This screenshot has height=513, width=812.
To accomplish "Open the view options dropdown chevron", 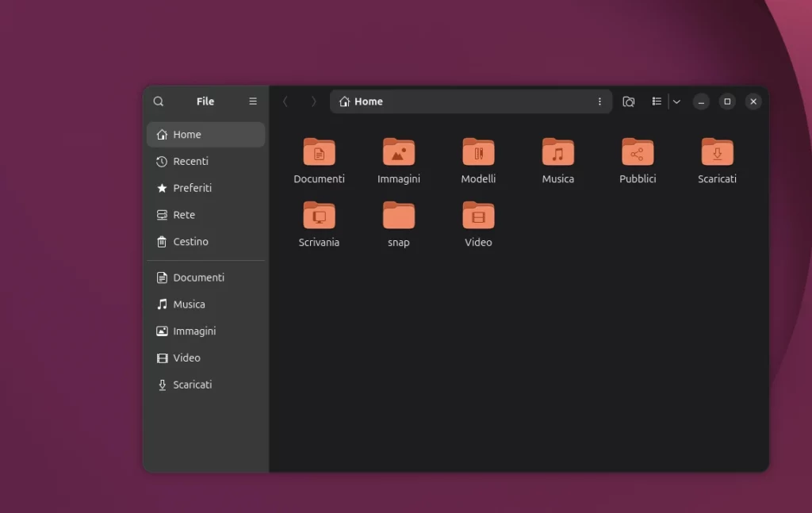I will (x=676, y=101).
